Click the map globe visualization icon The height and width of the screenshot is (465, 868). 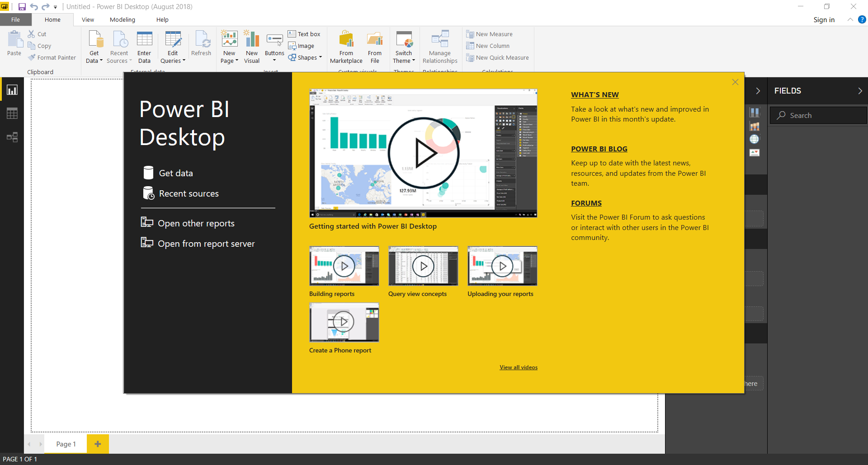point(754,139)
